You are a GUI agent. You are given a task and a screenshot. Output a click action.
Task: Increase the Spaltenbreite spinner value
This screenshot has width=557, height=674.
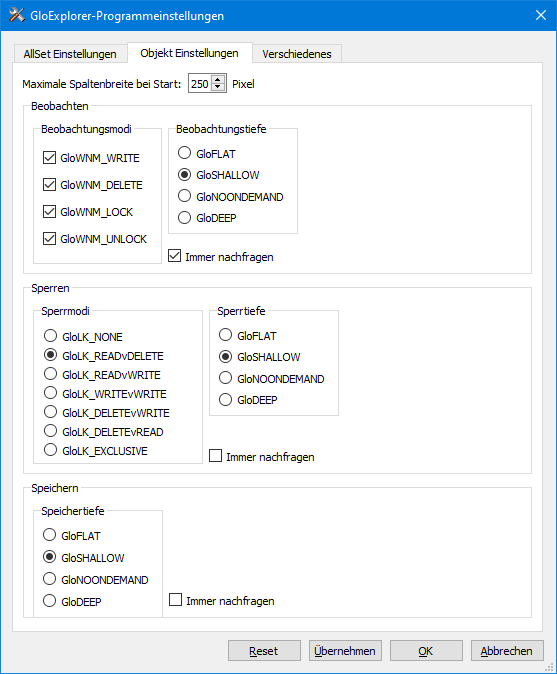click(x=218, y=80)
